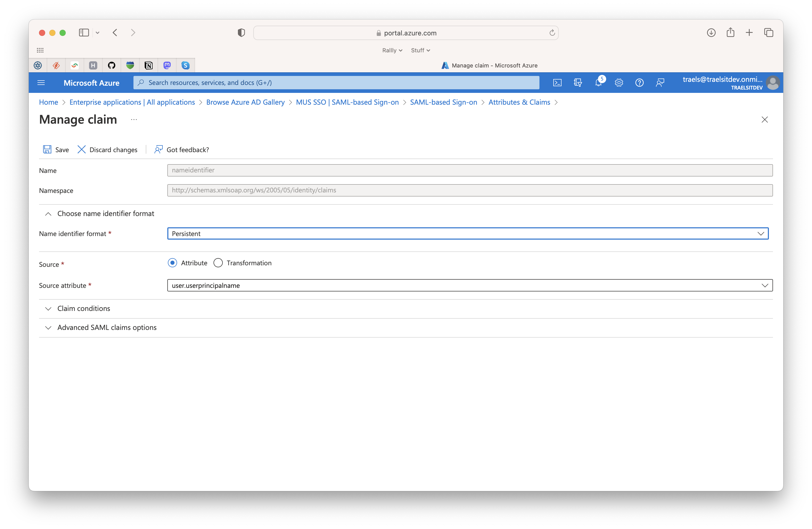Screen dimensions: 812x529
Task: Open Azure Cloud Shell icon
Action: 557,83
